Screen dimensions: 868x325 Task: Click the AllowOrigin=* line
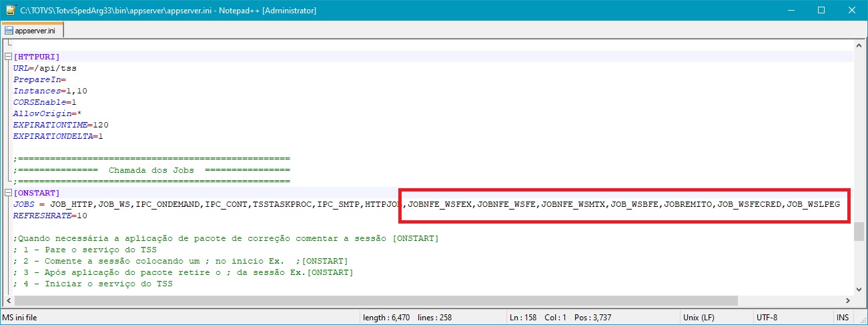[48, 113]
